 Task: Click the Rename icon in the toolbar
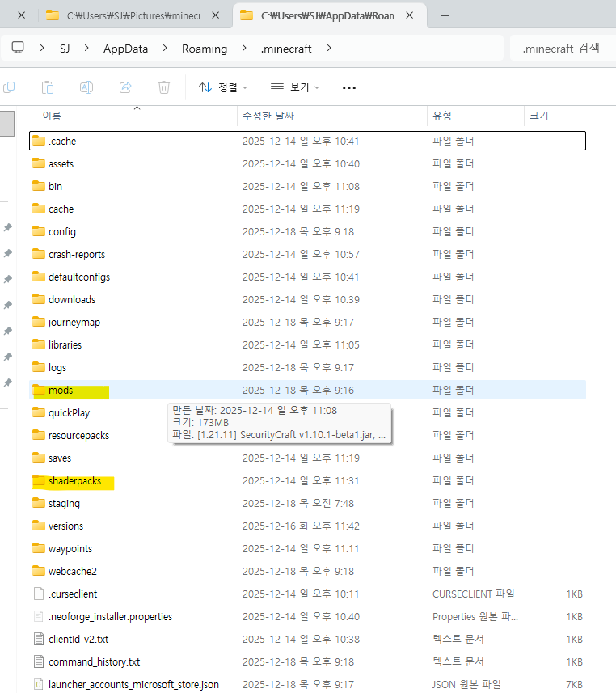(86, 87)
